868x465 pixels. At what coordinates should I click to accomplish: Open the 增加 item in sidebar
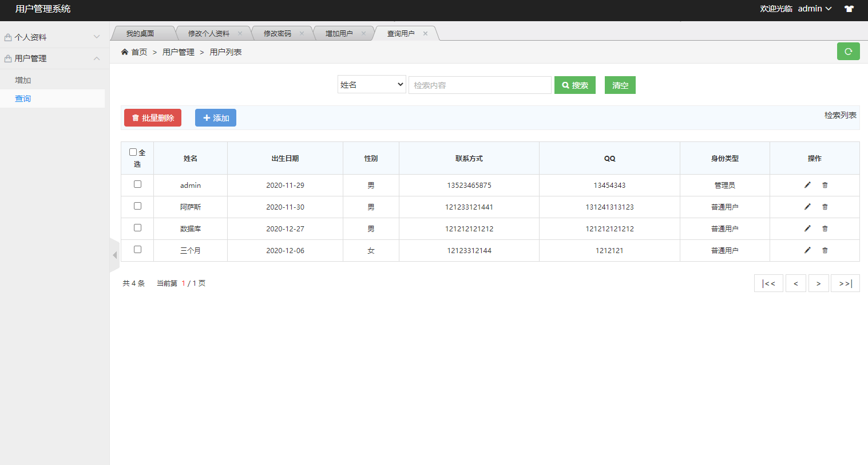tap(23, 80)
